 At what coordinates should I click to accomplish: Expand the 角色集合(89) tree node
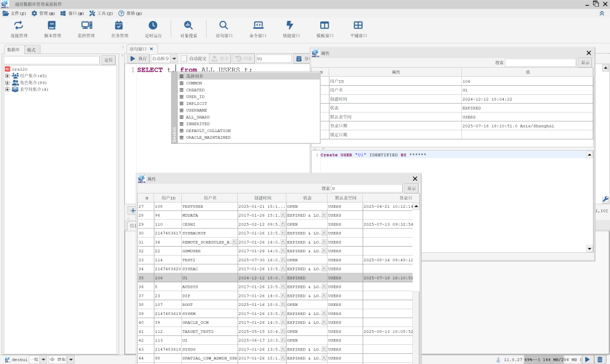[x=7, y=82]
